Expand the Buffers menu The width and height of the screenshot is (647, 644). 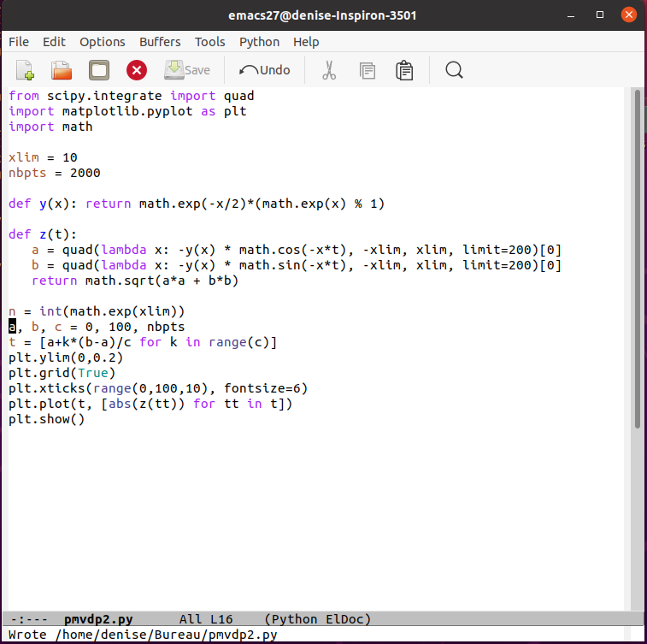160,41
